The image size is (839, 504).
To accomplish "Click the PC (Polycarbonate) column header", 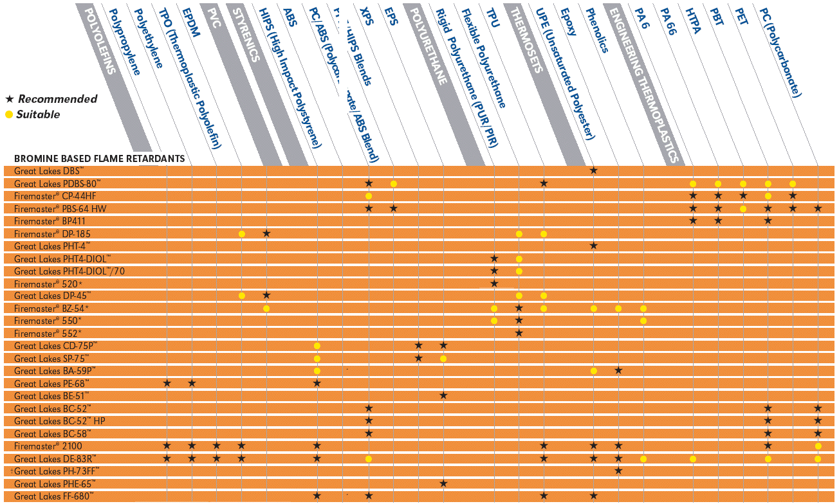I will pyautogui.click(x=780, y=53).
